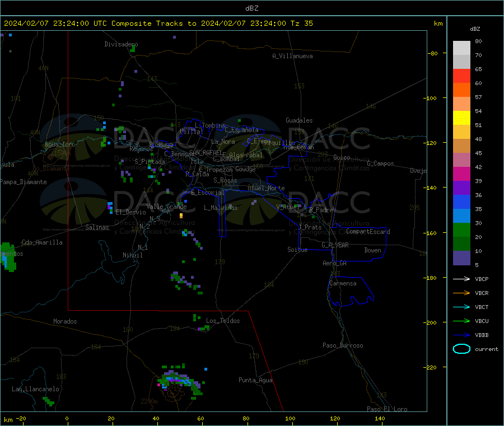Click the Los_Toldos map label
Image resolution: width=504 pixels, height=426 pixels.
click(x=223, y=321)
